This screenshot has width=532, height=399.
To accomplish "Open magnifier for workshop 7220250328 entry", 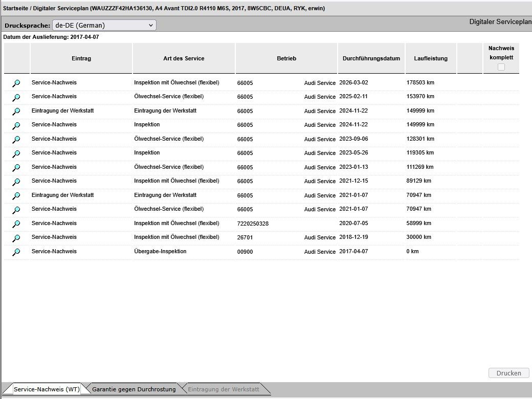I will click(16, 224).
